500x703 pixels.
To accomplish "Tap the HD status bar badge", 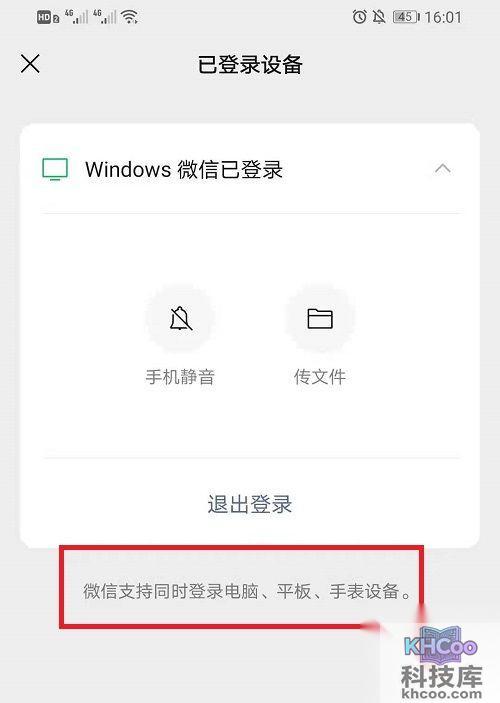I will pyautogui.click(x=48, y=17).
